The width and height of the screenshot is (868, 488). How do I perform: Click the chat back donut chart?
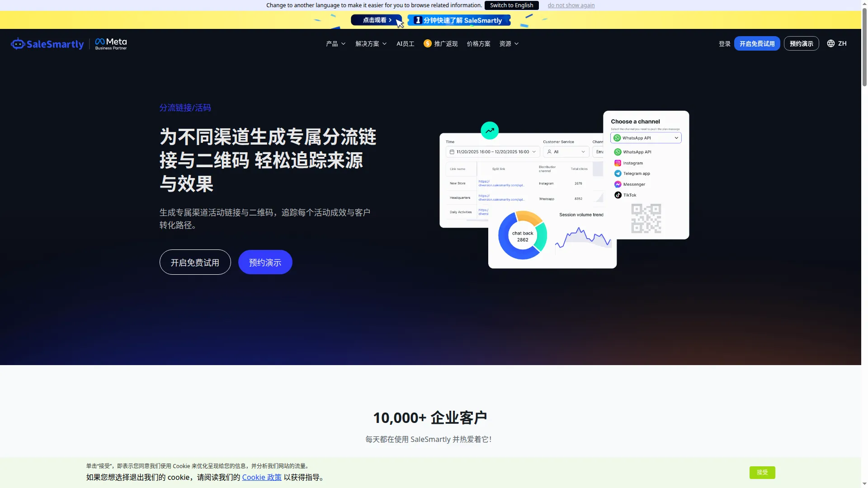[523, 235]
